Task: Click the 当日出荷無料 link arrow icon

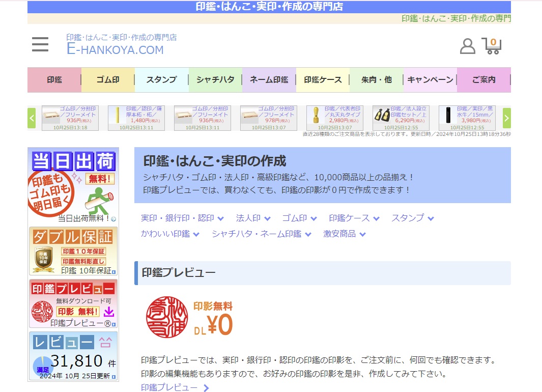Action: click(x=113, y=219)
